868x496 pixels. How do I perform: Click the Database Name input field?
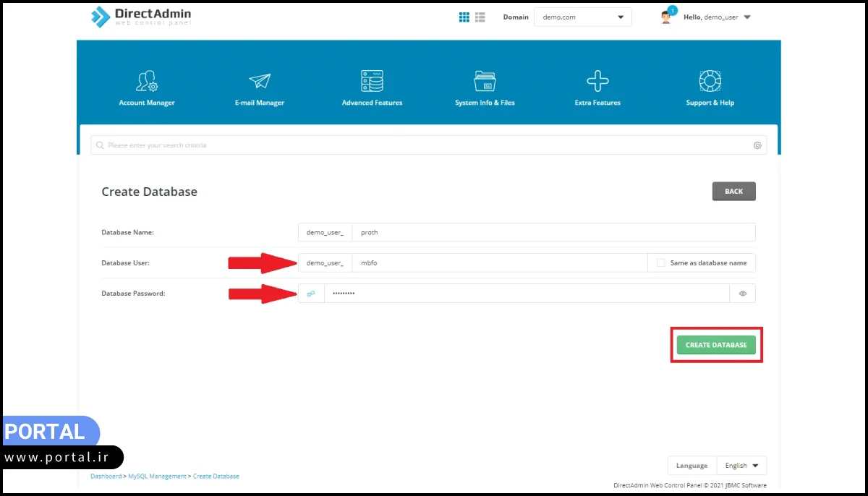coord(553,233)
